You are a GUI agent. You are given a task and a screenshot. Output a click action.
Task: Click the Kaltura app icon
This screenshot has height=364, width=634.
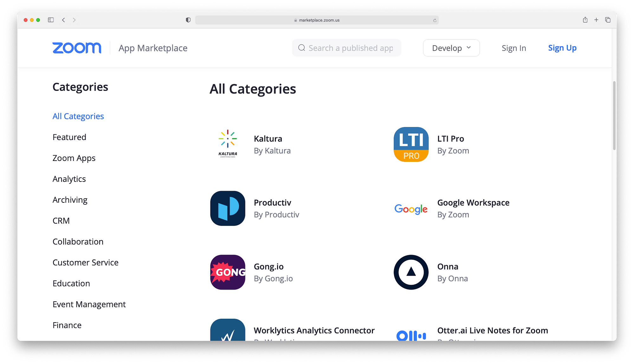click(x=227, y=144)
